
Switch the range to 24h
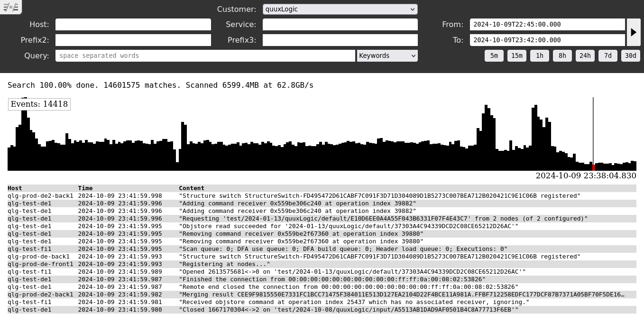coord(585,55)
